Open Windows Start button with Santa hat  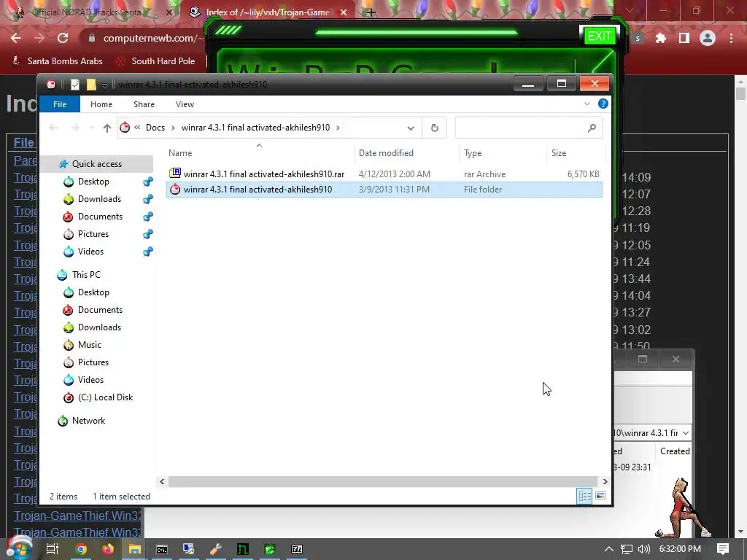19,548
